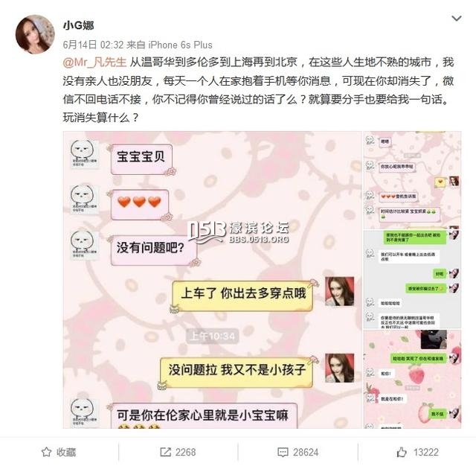
Task: Open the grey middle right chat thumbnail
Action: coord(412,279)
